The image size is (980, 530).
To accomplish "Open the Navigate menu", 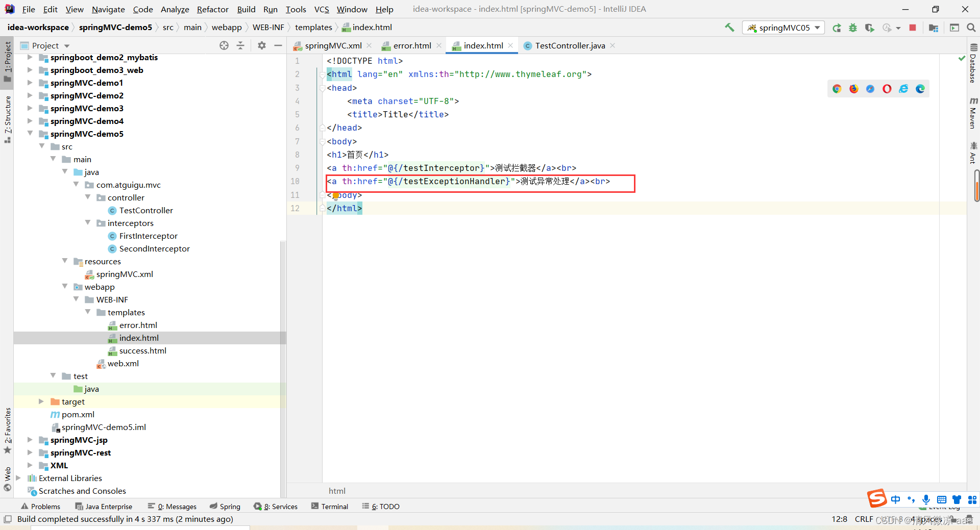I will coord(108,9).
